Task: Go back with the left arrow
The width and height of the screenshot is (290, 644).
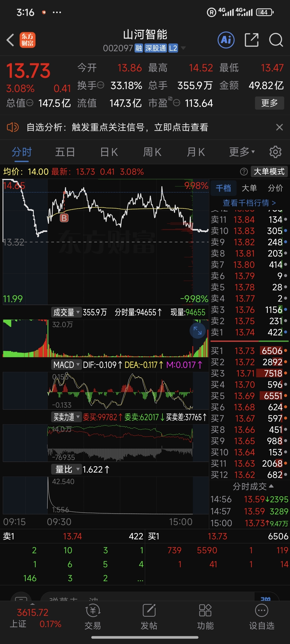Action: [x=10, y=40]
